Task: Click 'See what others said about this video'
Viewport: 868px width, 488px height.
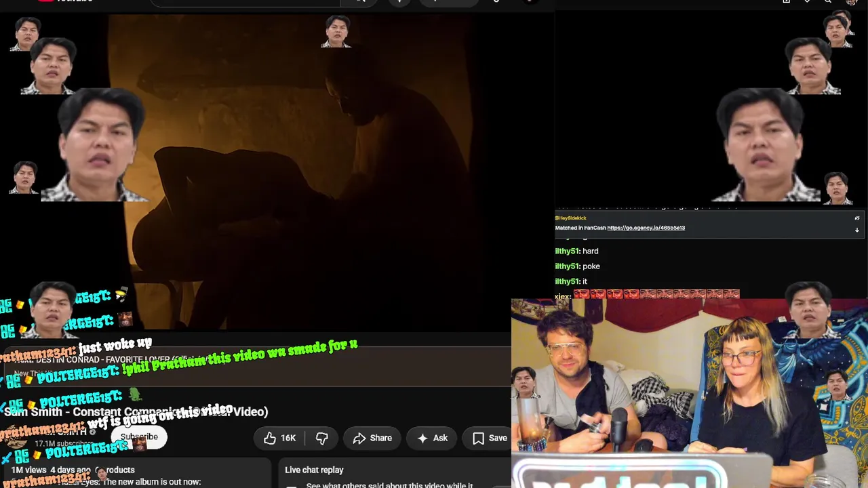Action: (x=389, y=485)
